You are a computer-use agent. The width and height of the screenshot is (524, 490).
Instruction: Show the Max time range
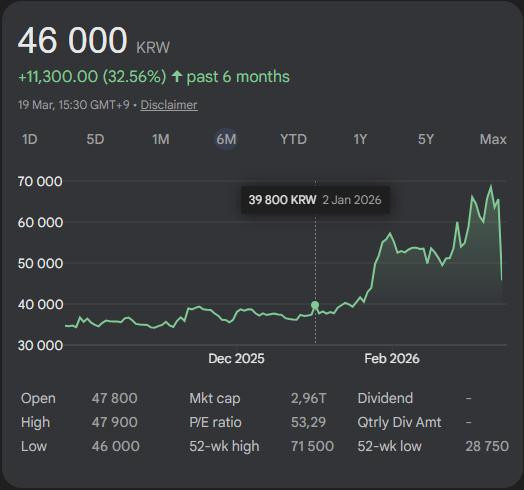tap(493, 139)
